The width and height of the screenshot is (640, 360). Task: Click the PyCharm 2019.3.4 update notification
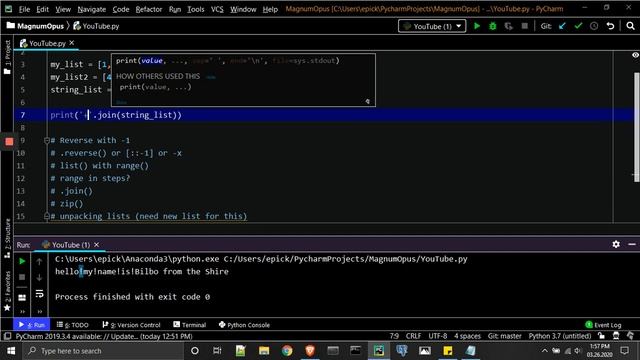click(104, 336)
